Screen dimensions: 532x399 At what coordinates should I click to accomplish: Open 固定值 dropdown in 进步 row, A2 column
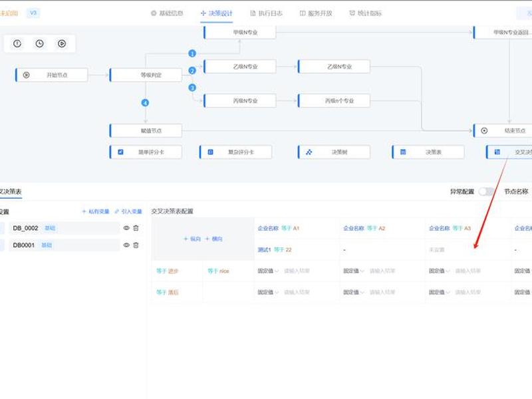coord(354,271)
